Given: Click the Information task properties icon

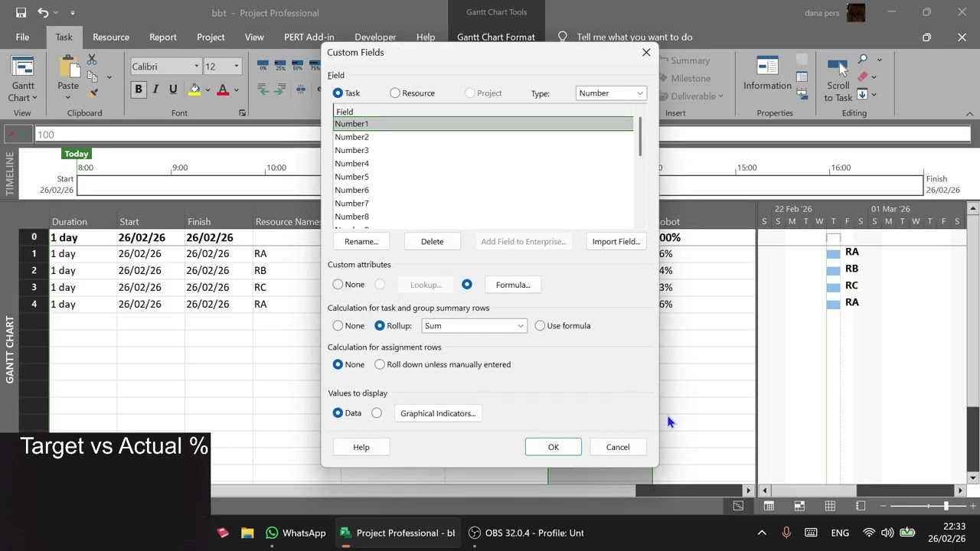Looking at the screenshot, I should click(767, 66).
